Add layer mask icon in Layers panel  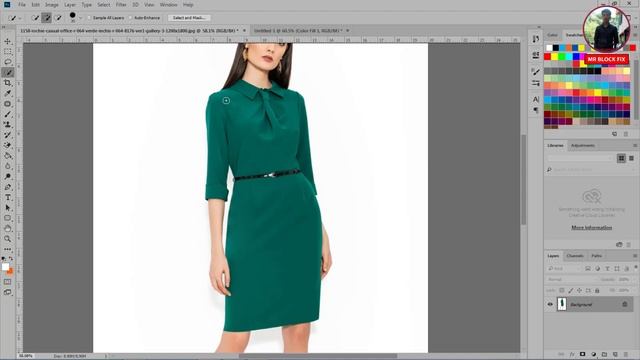tap(582, 354)
